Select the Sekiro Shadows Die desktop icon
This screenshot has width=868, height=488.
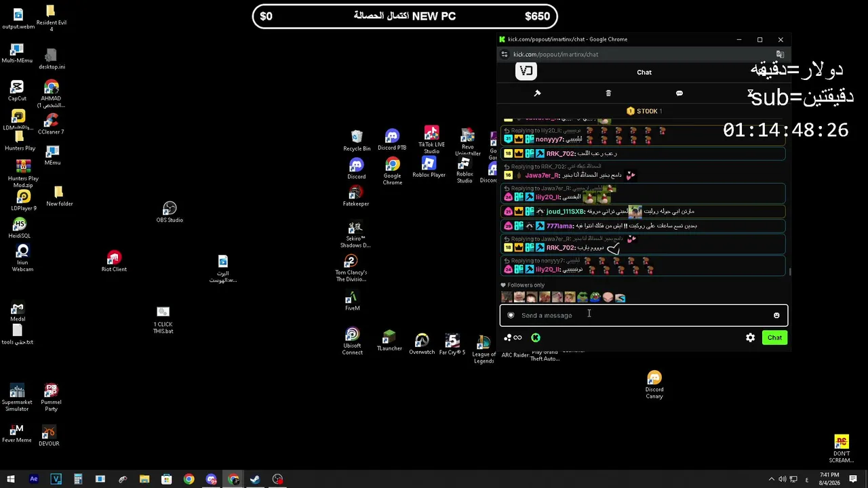[355, 235]
